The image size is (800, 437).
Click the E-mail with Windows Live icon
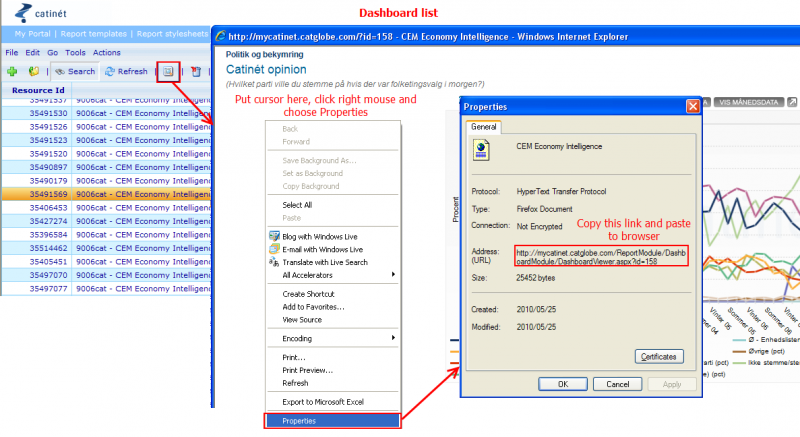[x=274, y=249]
